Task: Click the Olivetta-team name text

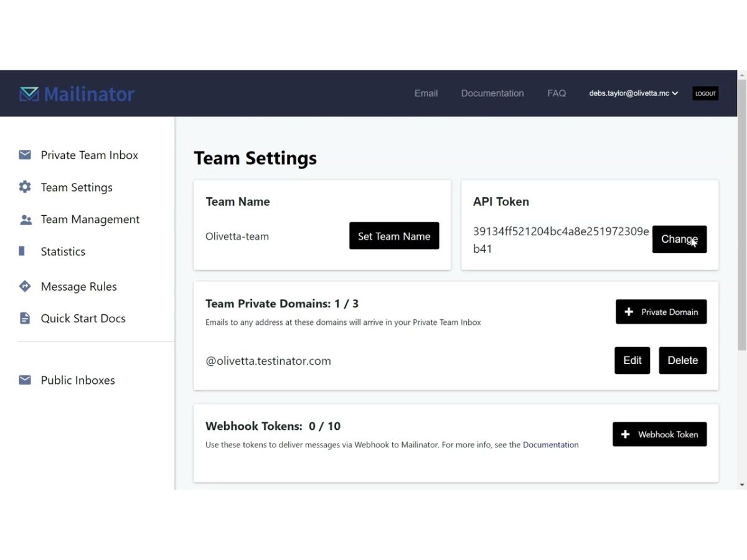Action: [x=237, y=236]
